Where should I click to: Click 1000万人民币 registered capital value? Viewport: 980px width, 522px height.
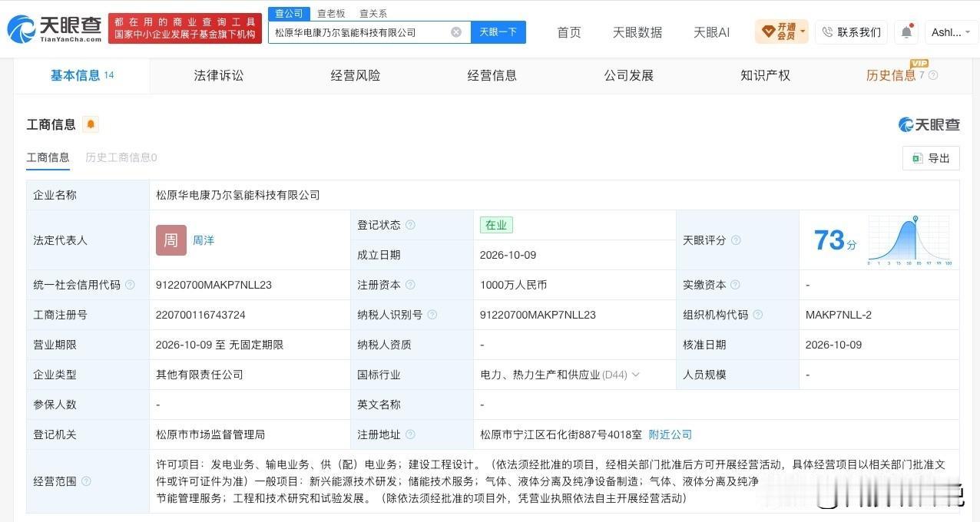coord(514,285)
